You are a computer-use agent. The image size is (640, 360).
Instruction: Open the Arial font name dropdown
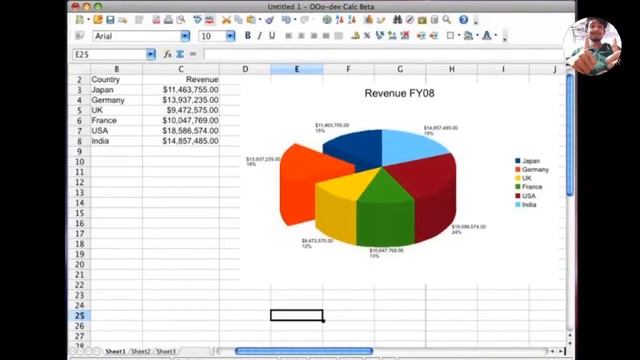point(185,36)
